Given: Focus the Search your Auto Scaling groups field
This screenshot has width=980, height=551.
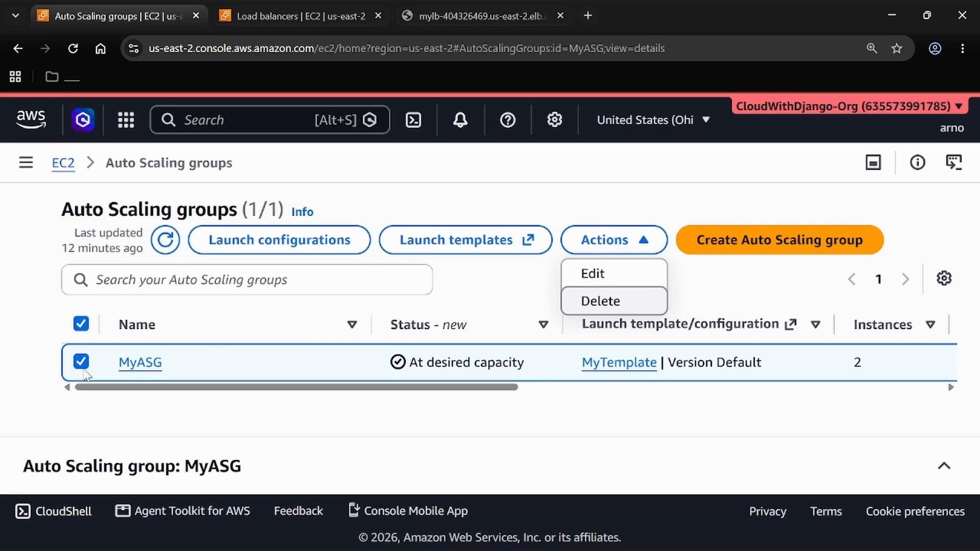Looking at the screenshot, I should click(247, 280).
